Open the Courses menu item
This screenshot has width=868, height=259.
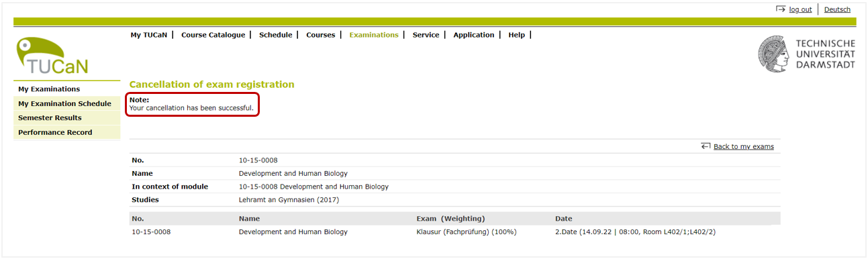tap(320, 35)
